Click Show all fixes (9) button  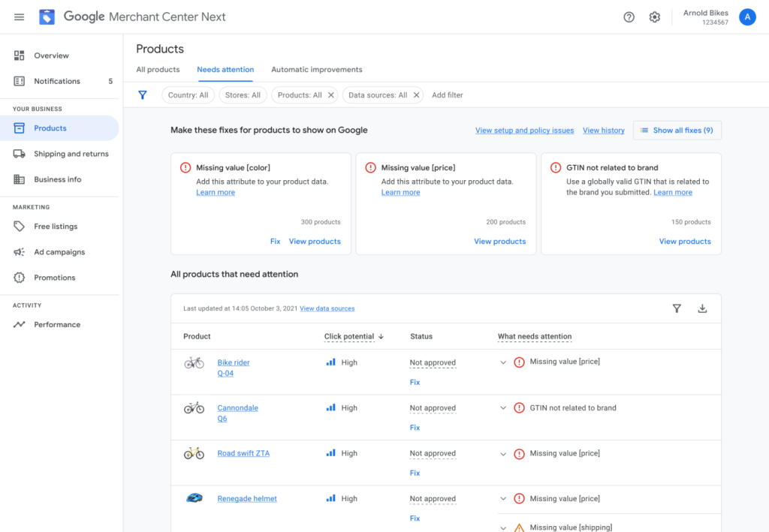coord(677,131)
